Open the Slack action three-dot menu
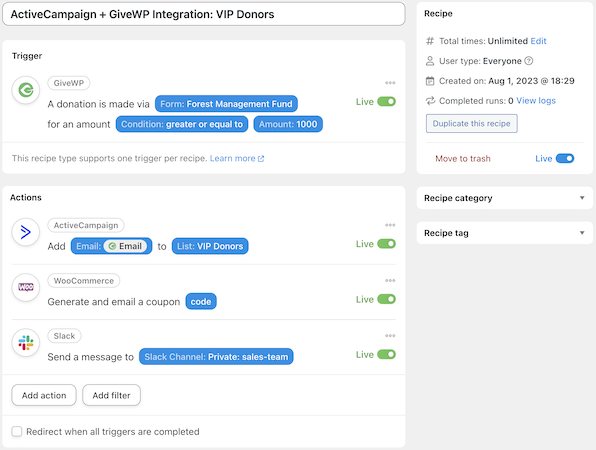Image resolution: width=596 pixels, height=450 pixels. (x=390, y=336)
